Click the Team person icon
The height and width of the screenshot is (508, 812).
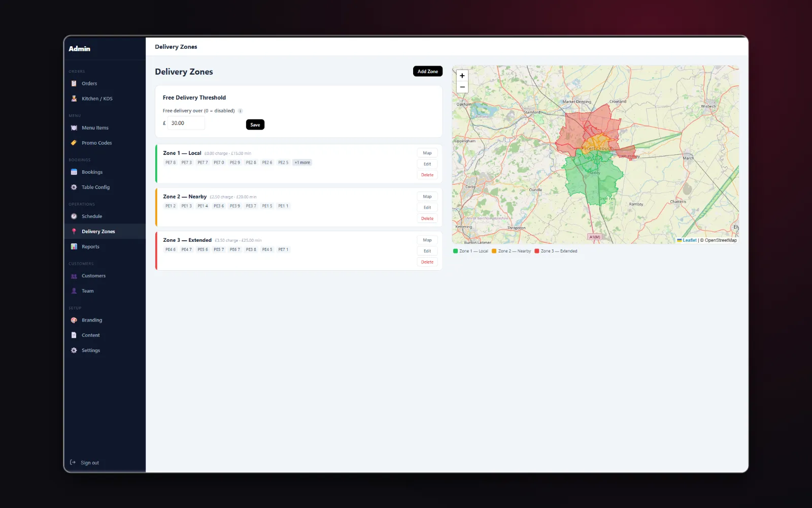click(74, 291)
